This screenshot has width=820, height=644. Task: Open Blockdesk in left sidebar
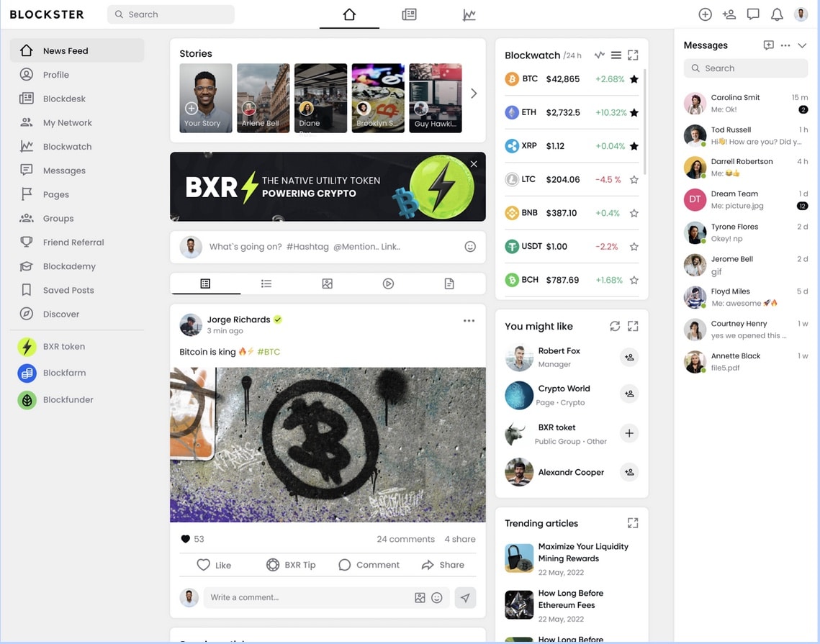[x=64, y=99]
